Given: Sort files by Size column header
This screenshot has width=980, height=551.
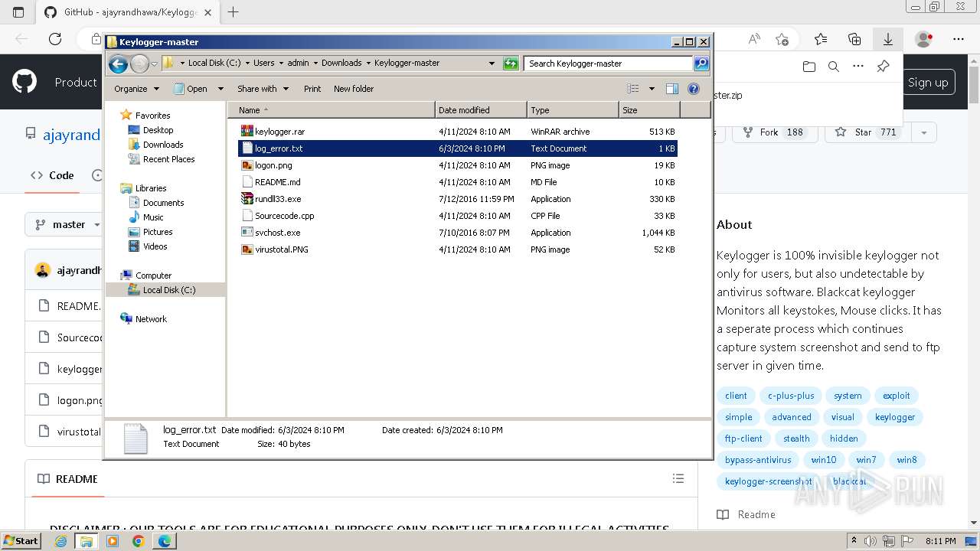Looking at the screenshot, I should pos(649,110).
